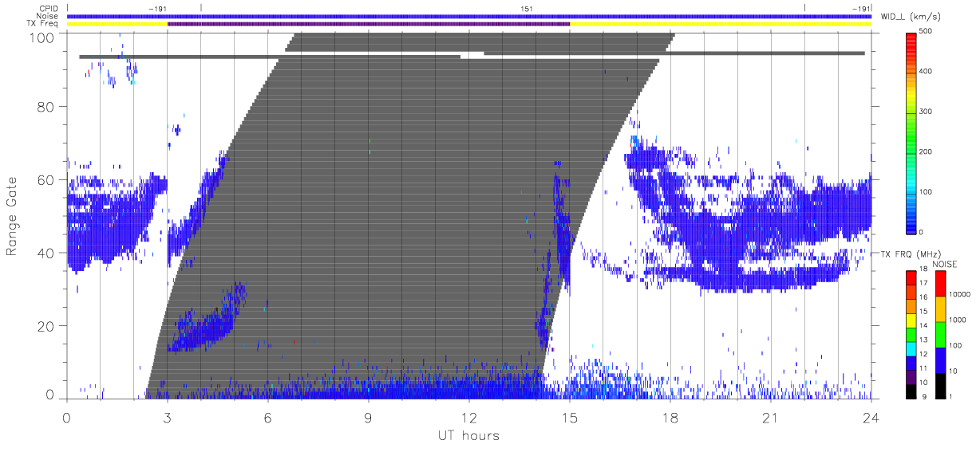Click the Range Gate tick label "20"

tap(46, 326)
